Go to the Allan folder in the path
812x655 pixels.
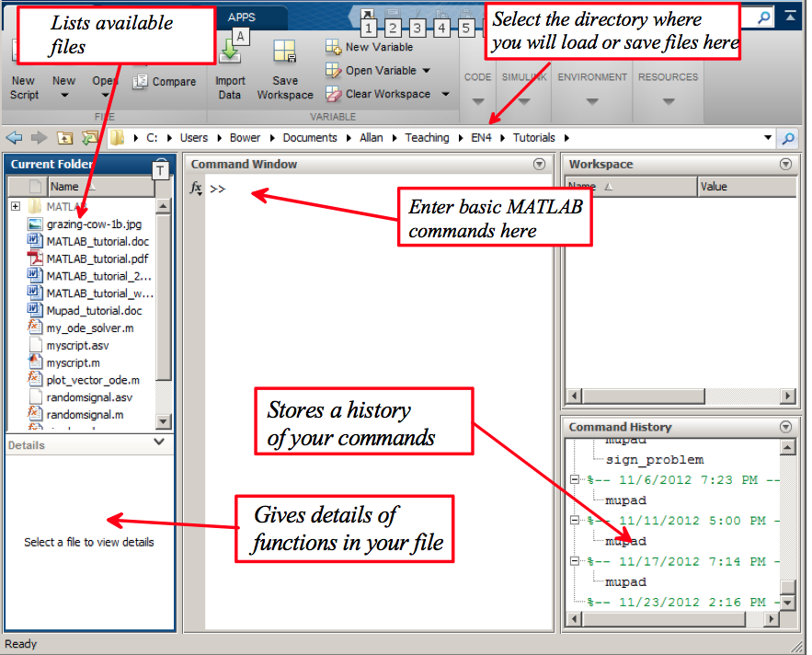pos(372,138)
